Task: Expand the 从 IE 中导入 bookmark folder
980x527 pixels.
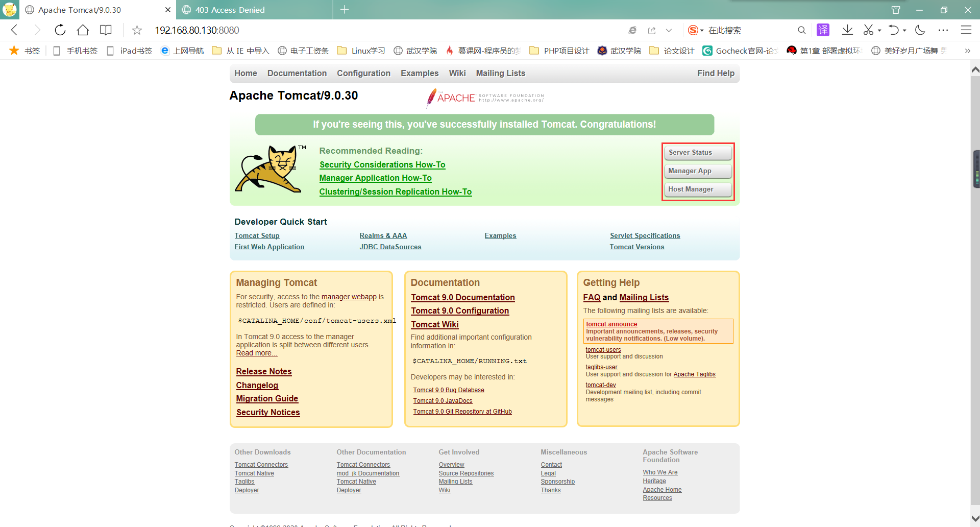Action: click(240, 51)
